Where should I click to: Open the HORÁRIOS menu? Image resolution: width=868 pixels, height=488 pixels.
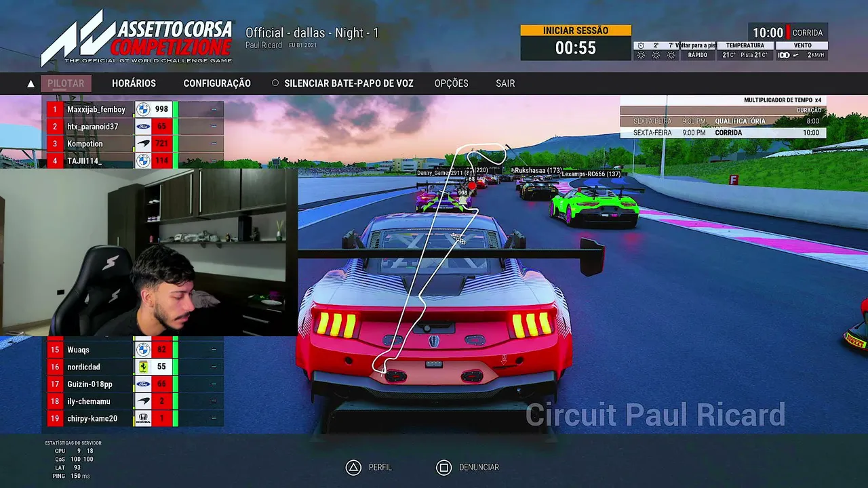pyautogui.click(x=134, y=83)
